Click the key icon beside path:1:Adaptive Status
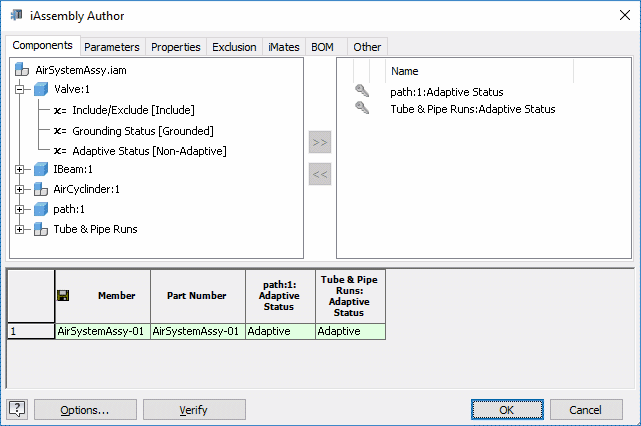 (x=362, y=91)
